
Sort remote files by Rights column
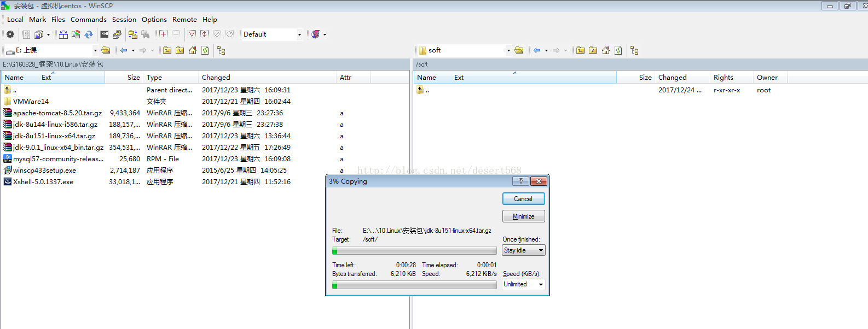(x=732, y=78)
